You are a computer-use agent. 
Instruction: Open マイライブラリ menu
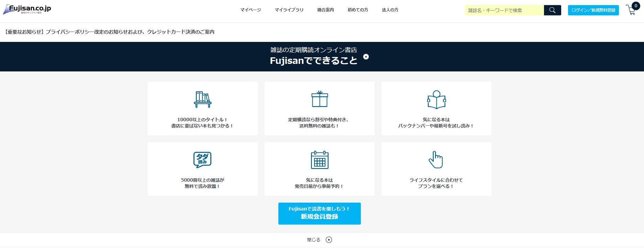[x=289, y=10]
